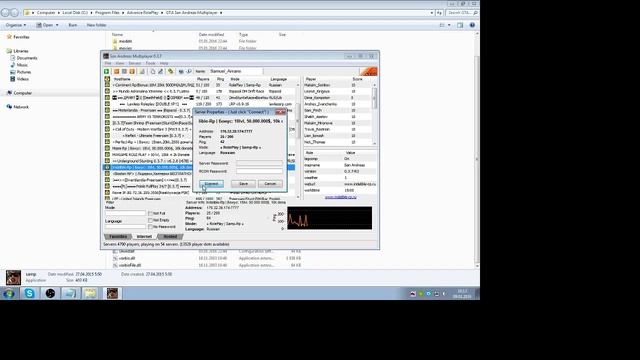Click the server icon of the Call of Duty row
The height and width of the screenshot is (360, 640).
click(107, 129)
